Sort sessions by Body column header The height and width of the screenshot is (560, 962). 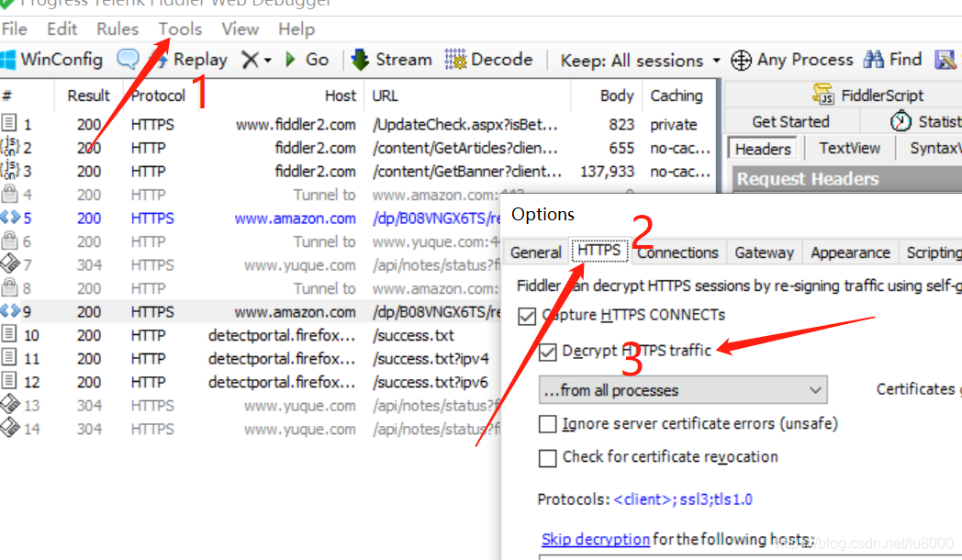pyautogui.click(x=617, y=95)
